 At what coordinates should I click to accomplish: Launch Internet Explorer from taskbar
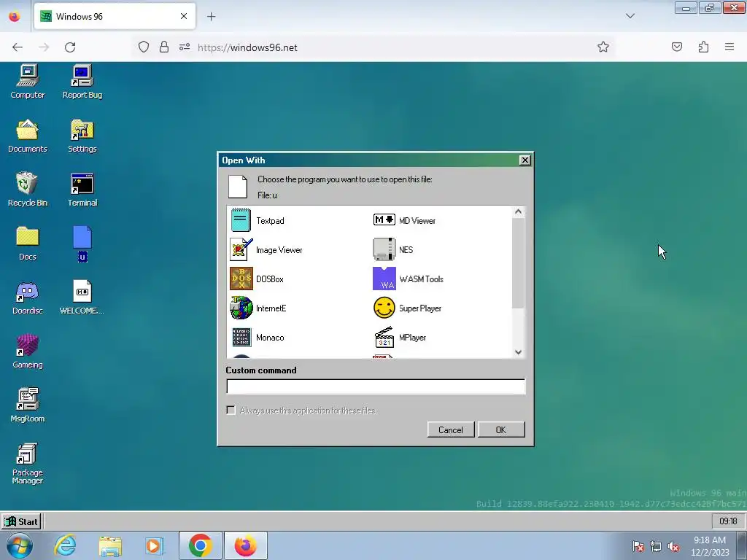coord(65,545)
